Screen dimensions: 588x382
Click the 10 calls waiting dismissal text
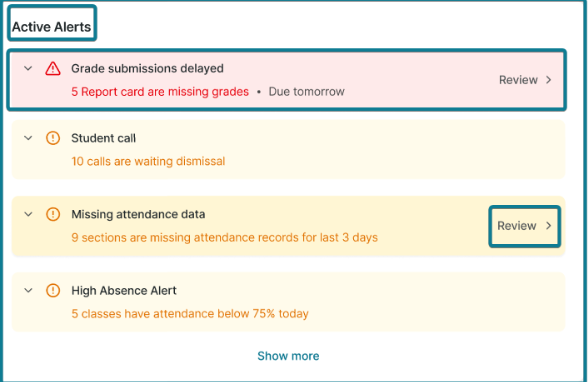click(x=148, y=161)
